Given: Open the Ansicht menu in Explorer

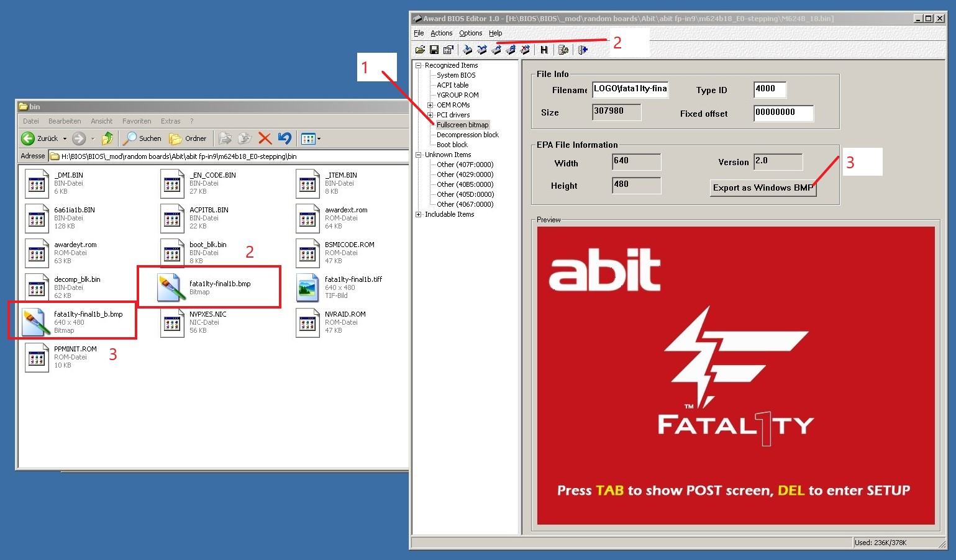Looking at the screenshot, I should point(102,121).
